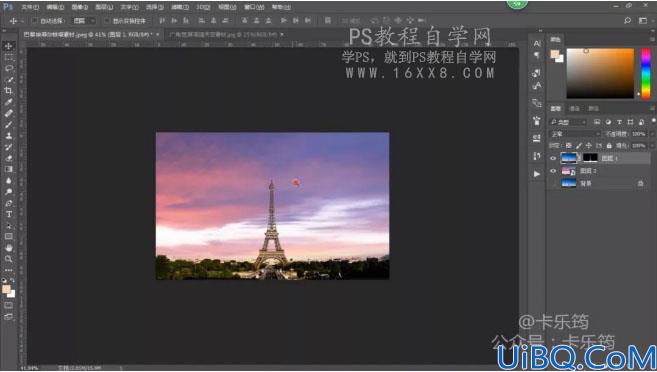657x372 pixels.
Task: Filter layers by type 'T' icon
Action: (619, 122)
